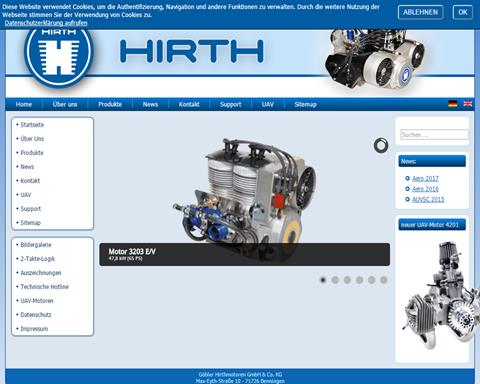Open Support in sidebar menu
Screen dimensions: 480x384
click(x=31, y=209)
